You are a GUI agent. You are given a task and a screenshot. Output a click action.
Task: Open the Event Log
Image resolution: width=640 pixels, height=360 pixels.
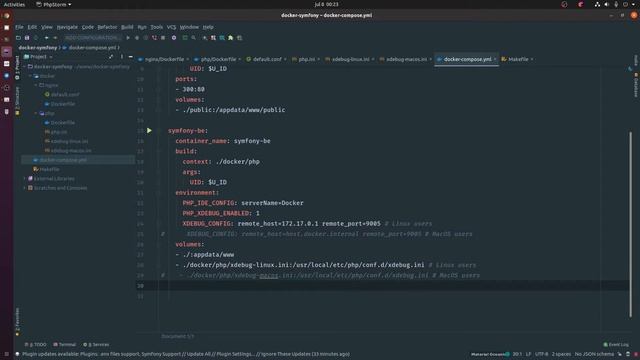tap(616, 344)
